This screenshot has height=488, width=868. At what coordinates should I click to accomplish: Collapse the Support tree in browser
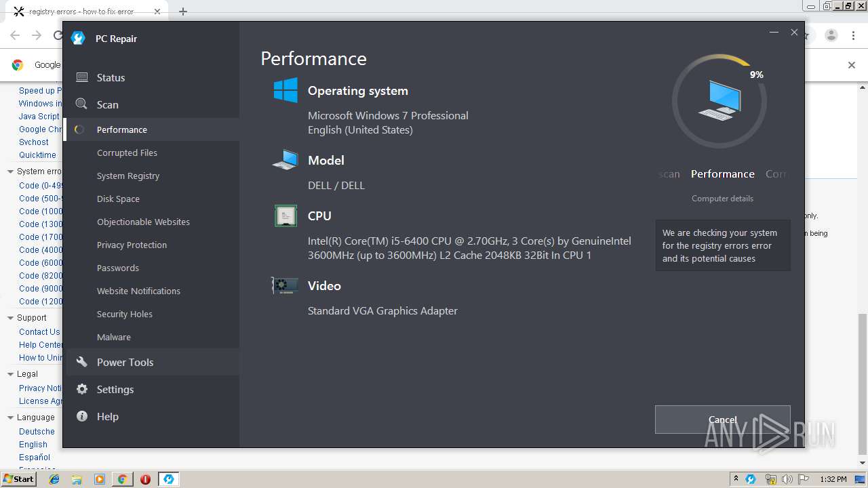[x=10, y=318]
